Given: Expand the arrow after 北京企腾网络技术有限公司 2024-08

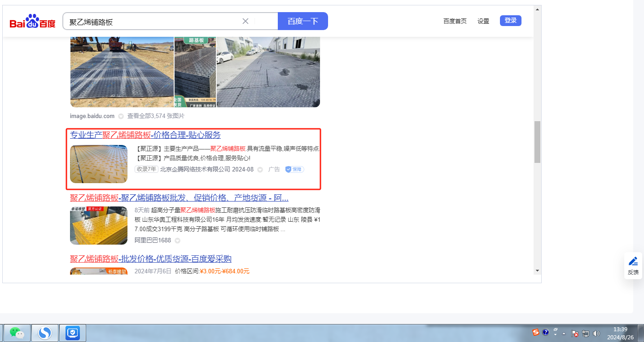Looking at the screenshot, I should pyautogui.click(x=260, y=170).
